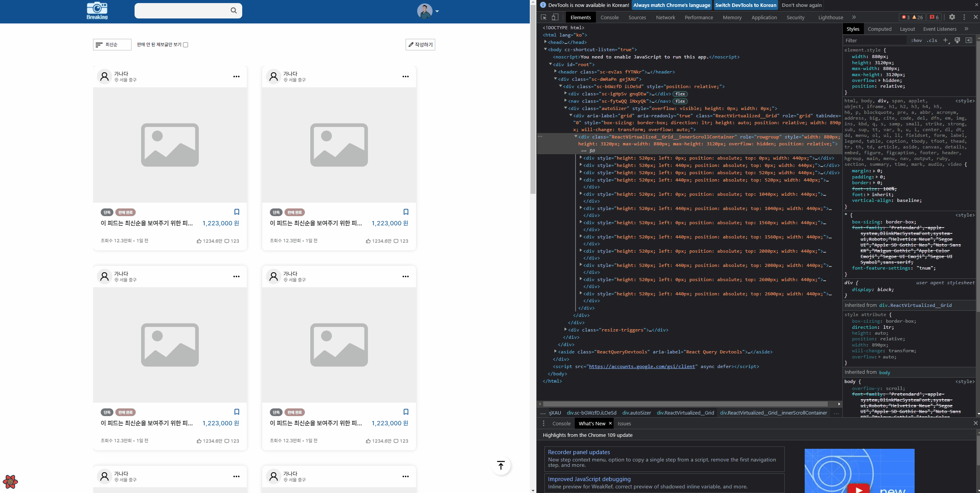Select the DevTools inspect element picker icon

click(x=544, y=17)
